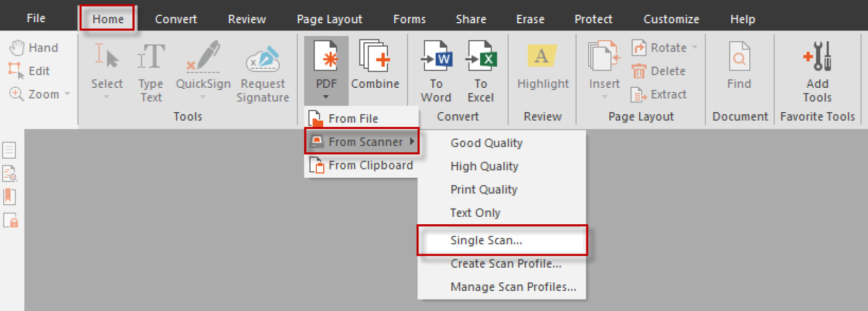Open the pages panel in the sidebar
Image resolution: width=868 pixels, height=311 pixels.
click(9, 150)
